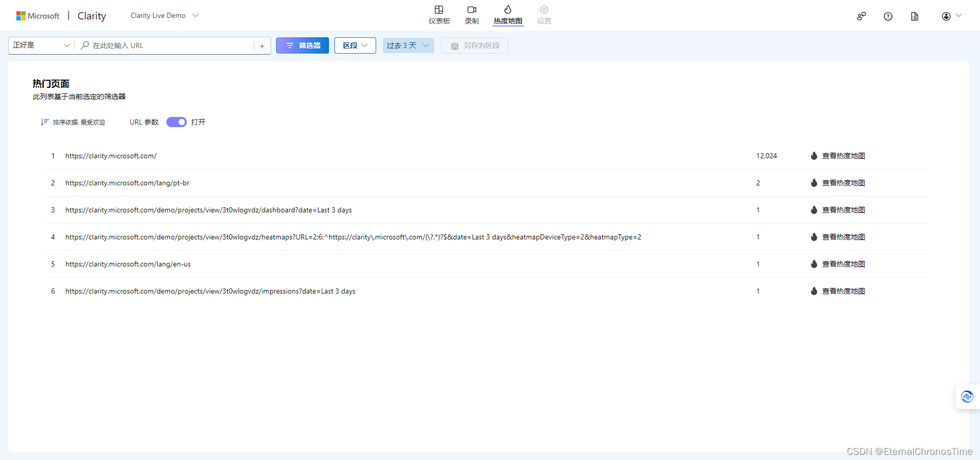Screen dimensions: 980x460
Task: Open the floating assistant widget at right edge
Action: point(967,397)
